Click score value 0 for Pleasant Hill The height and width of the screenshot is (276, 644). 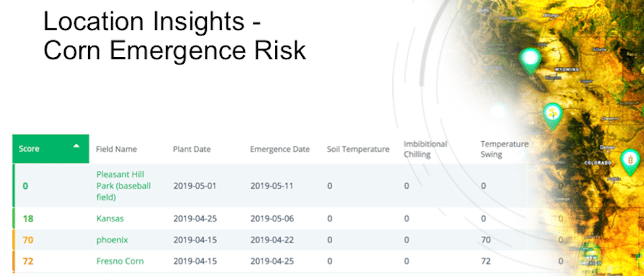coord(26,186)
